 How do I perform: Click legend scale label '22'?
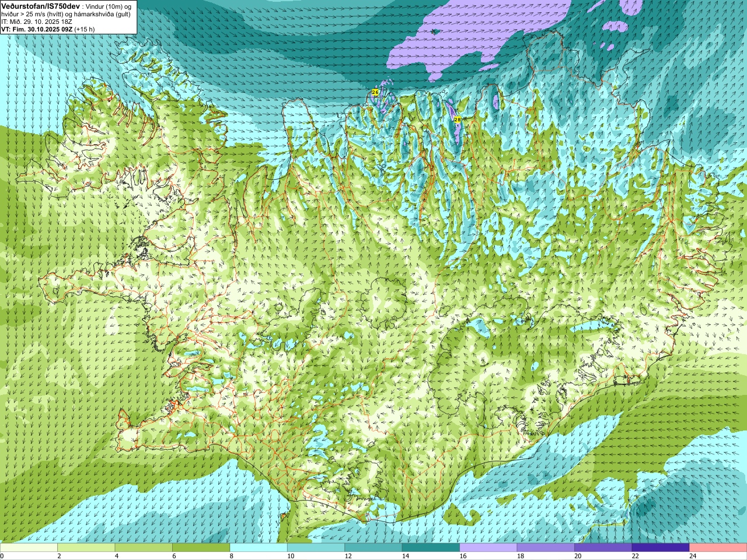[x=635, y=556]
